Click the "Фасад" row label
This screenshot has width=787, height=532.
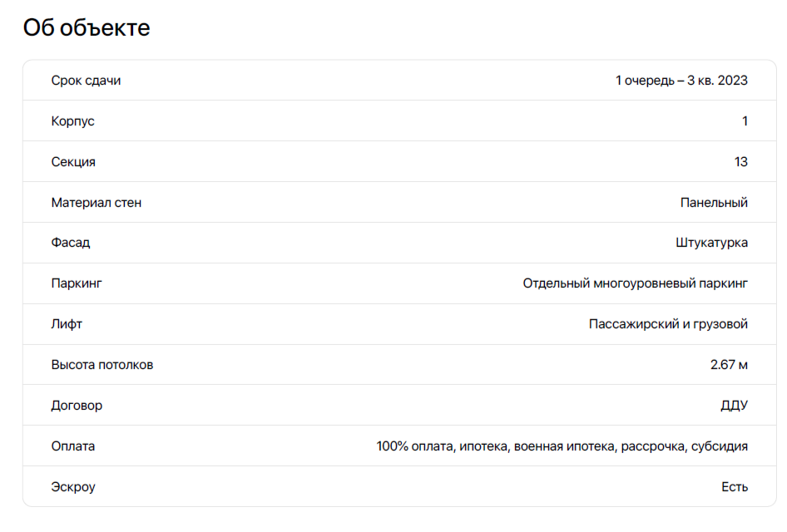point(71,243)
